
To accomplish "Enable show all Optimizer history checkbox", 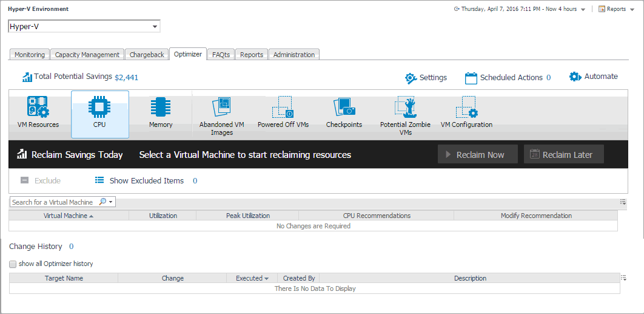I will tap(13, 264).
